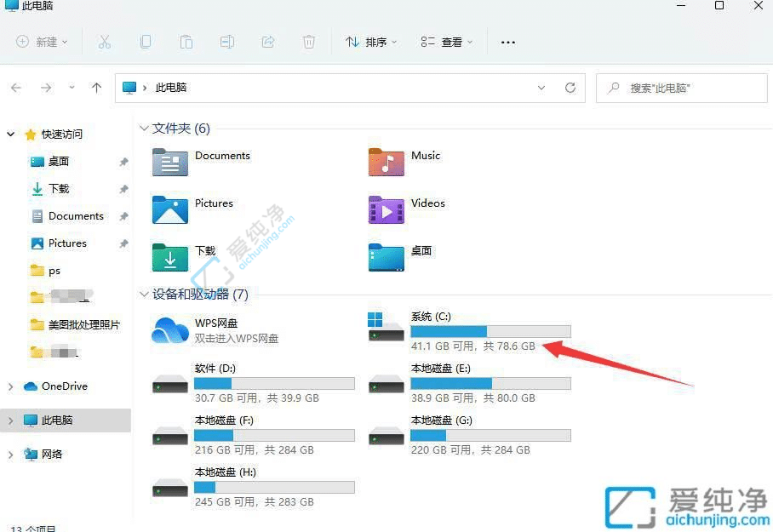The image size is (773, 532).
Task: Click the Delete icon in the toolbar
Action: coord(308,41)
